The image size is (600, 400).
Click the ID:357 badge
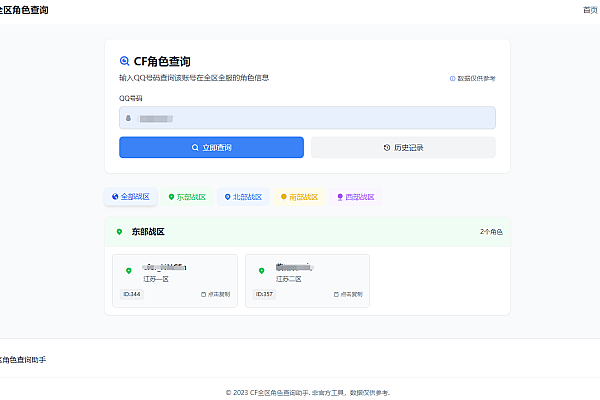pyautogui.click(x=264, y=294)
